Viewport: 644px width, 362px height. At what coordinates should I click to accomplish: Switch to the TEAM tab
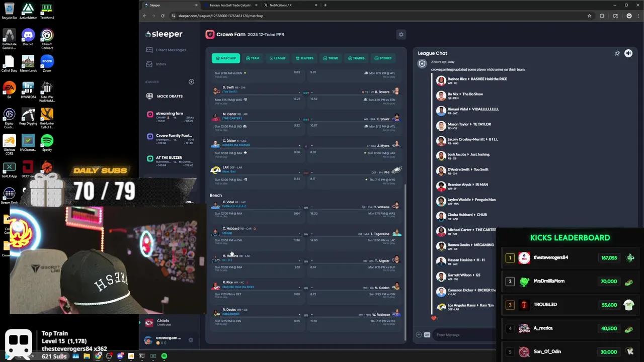point(253,58)
